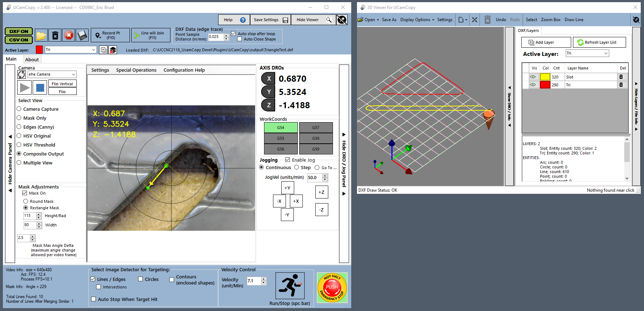Click the G55 work coordinate button

click(281, 138)
